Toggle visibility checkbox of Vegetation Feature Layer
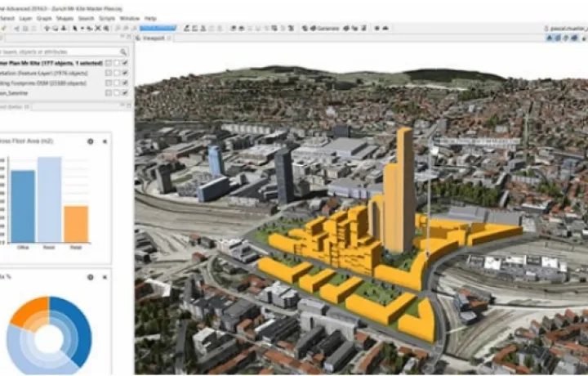The height and width of the screenshot is (376, 588). click(125, 73)
